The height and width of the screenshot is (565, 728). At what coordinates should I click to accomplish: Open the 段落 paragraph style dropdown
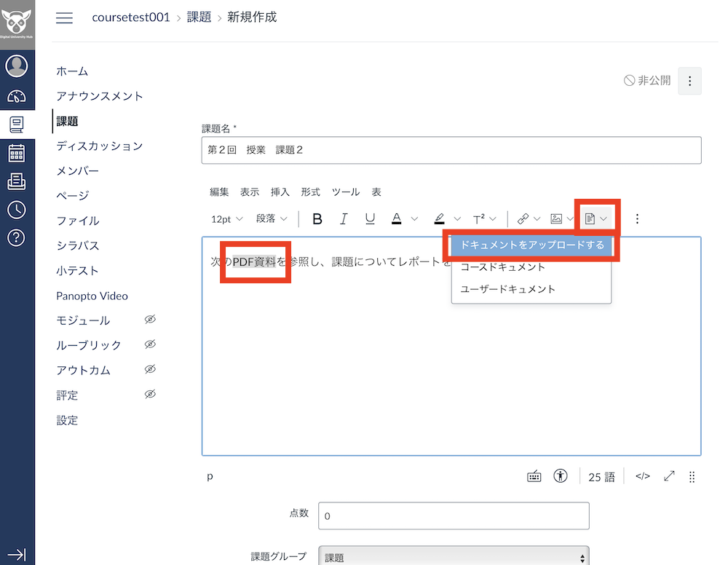[271, 218]
